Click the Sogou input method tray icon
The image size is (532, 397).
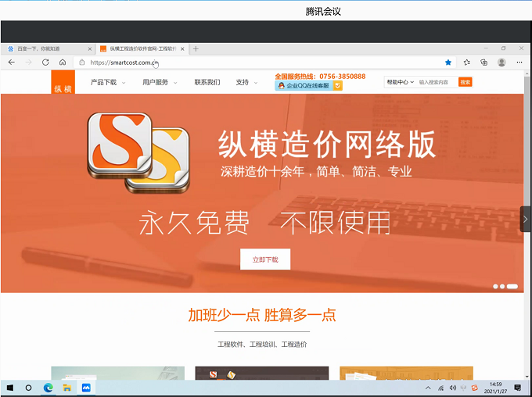click(x=475, y=388)
